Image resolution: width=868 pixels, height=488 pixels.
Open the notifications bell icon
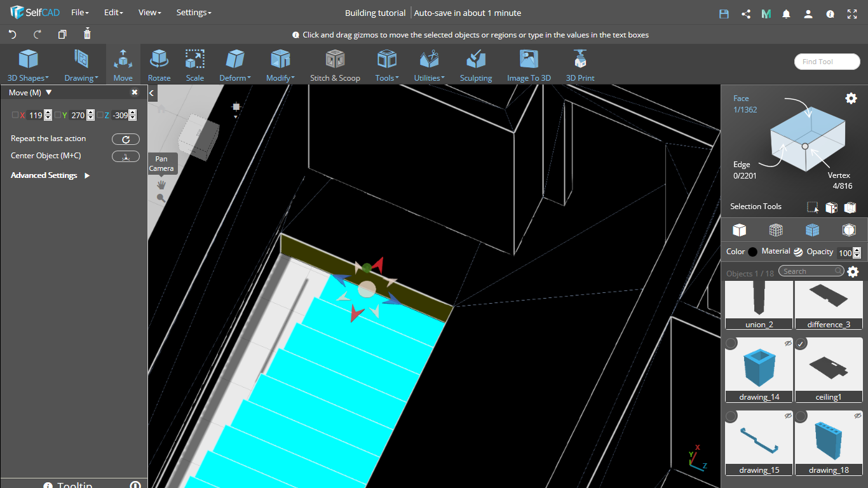(787, 13)
